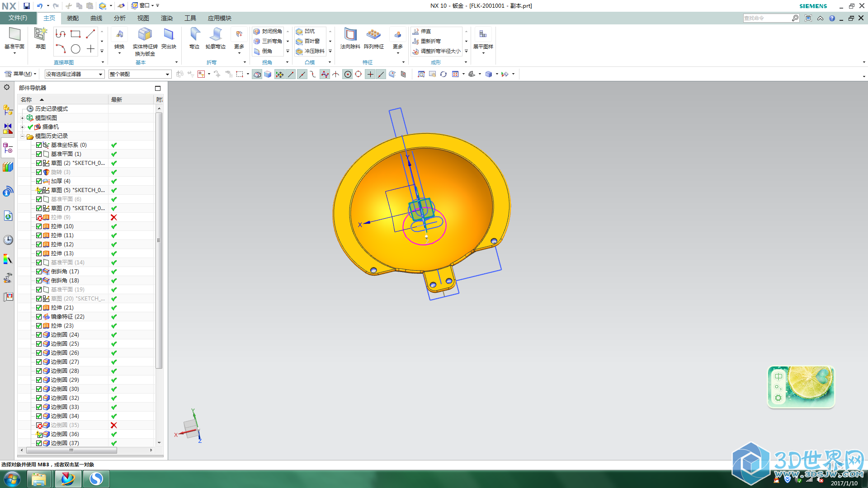Image resolution: width=868 pixels, height=488 pixels.
Task: Select the profile curve sketch tool
Action: 61,34
